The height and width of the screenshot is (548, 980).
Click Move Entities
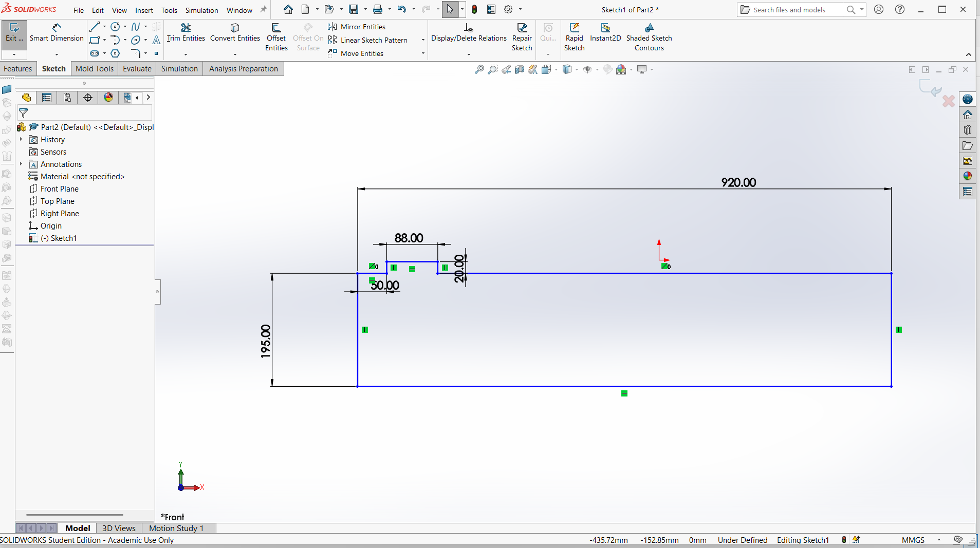click(356, 53)
